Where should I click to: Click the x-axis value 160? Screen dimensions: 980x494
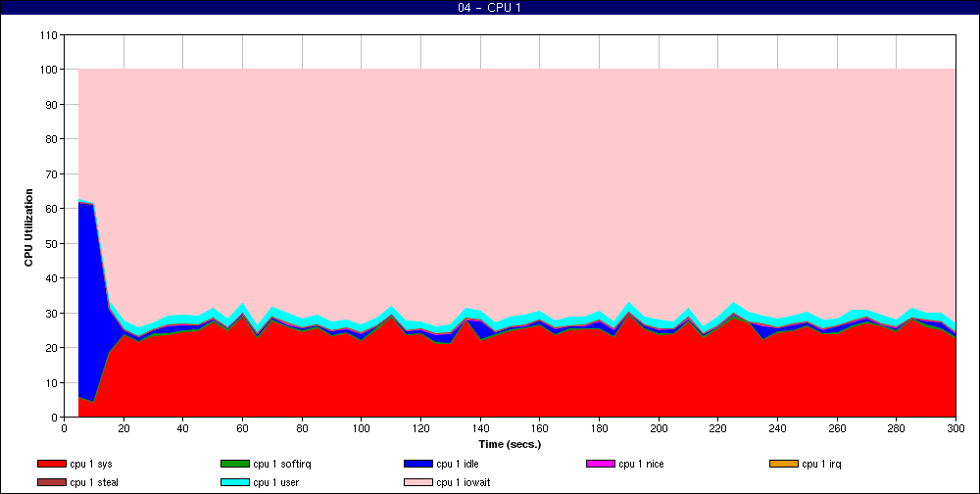coord(540,428)
